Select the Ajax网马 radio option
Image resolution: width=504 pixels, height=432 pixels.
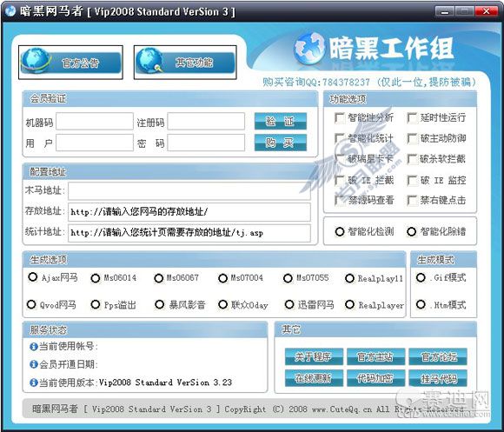click(x=32, y=276)
